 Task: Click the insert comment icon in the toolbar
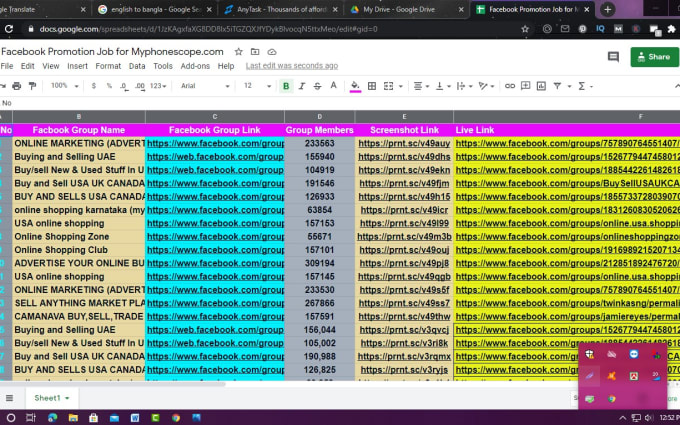point(525,86)
